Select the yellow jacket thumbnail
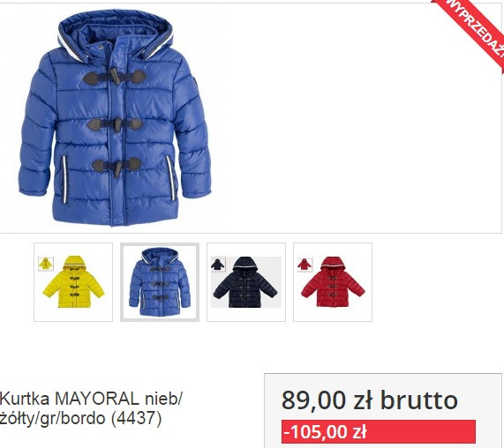504x448 pixels. click(73, 282)
